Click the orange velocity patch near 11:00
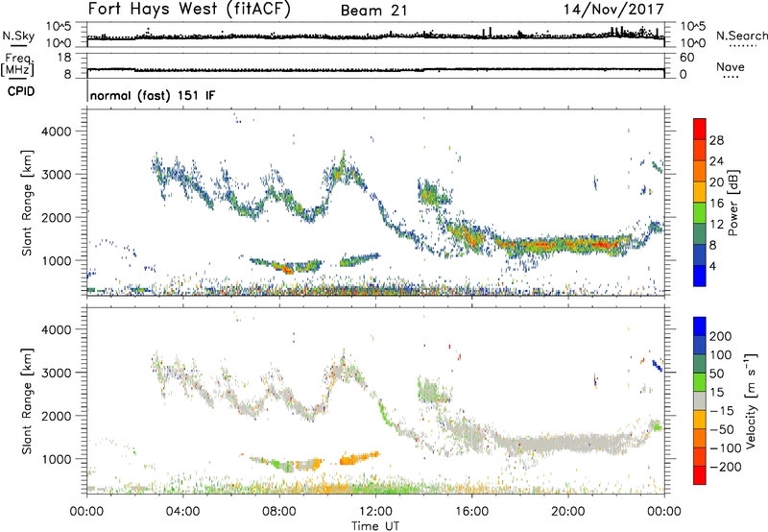This screenshot has width=768, height=532. tap(358, 458)
